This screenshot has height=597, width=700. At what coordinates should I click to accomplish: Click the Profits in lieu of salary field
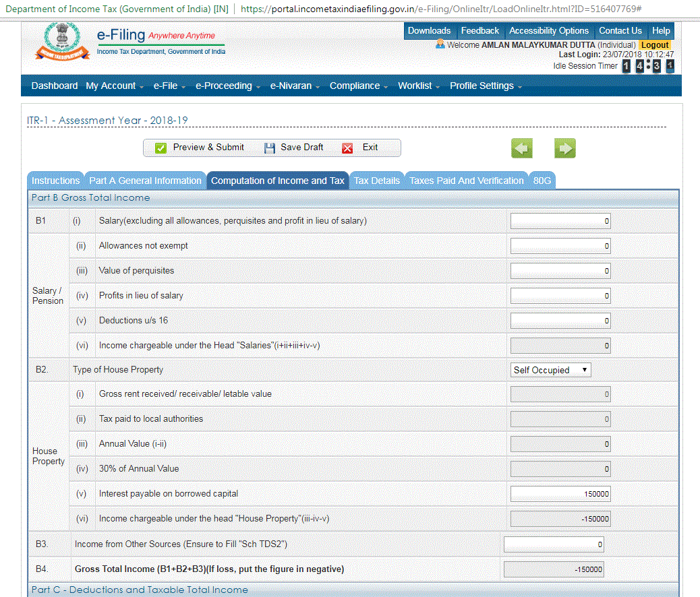point(560,296)
